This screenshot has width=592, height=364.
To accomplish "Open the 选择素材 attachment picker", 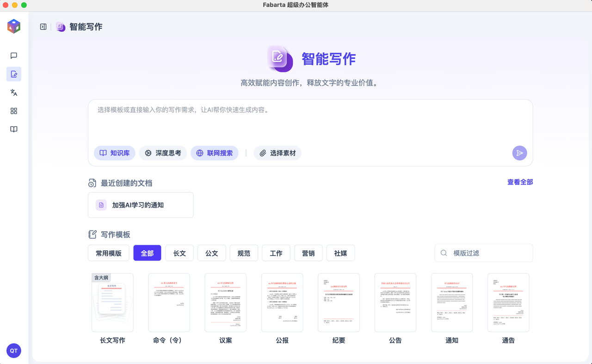I will click(277, 153).
